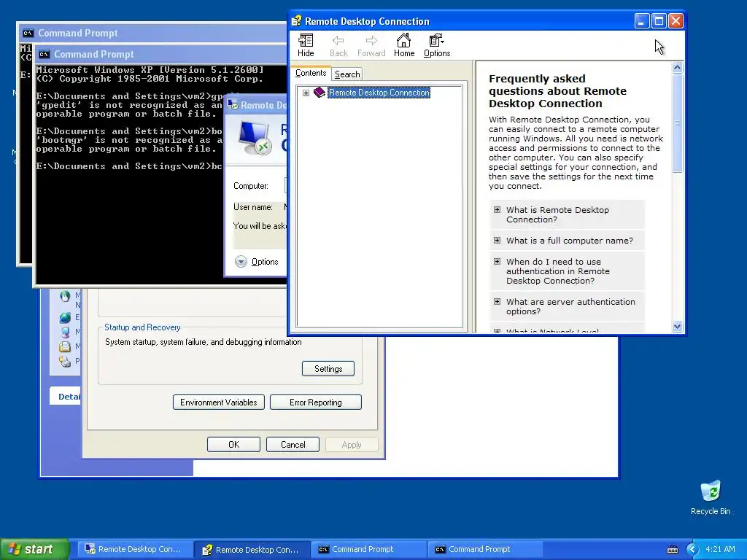Screen dimensions: 747x560
Task: Click the front Command Prompt title bar
Action: click(162, 54)
